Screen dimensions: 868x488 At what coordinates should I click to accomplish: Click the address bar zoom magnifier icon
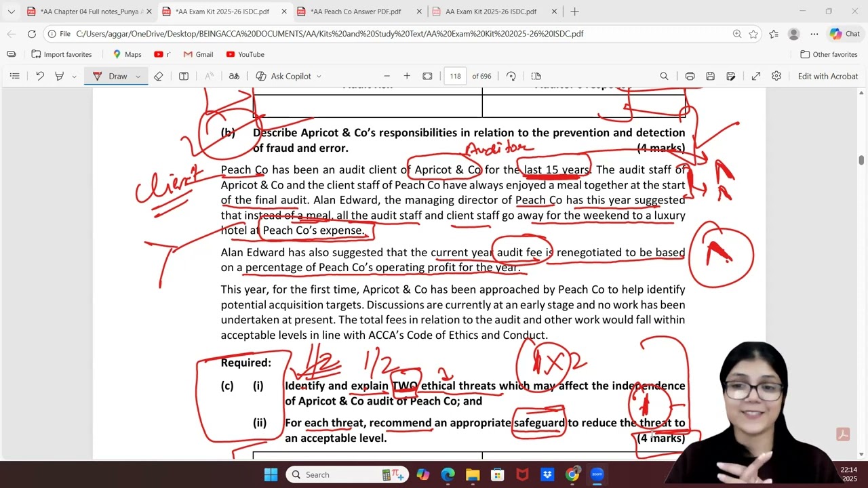click(x=737, y=34)
